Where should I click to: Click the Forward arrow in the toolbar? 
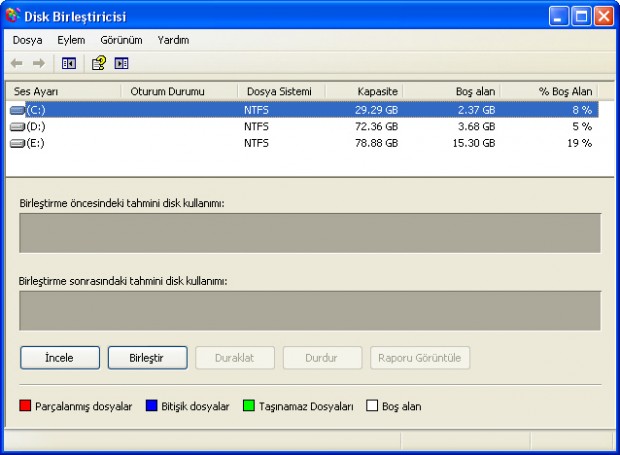39,63
